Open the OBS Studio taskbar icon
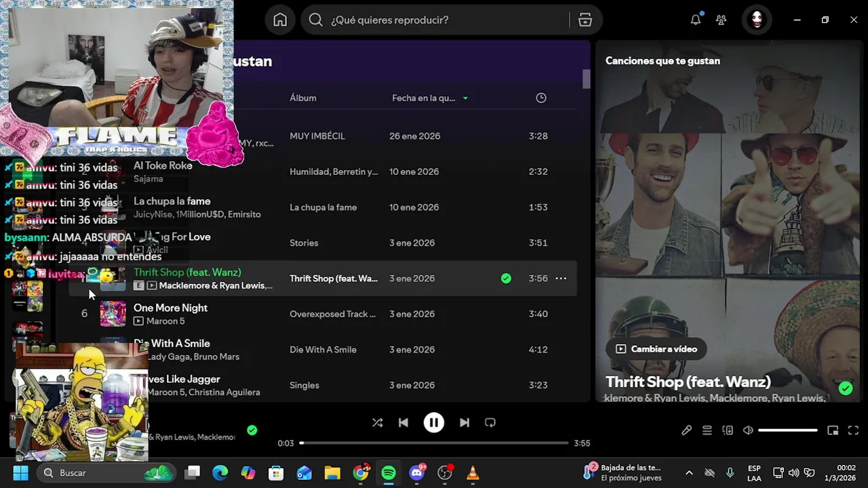This screenshot has width=868, height=488. point(445,473)
